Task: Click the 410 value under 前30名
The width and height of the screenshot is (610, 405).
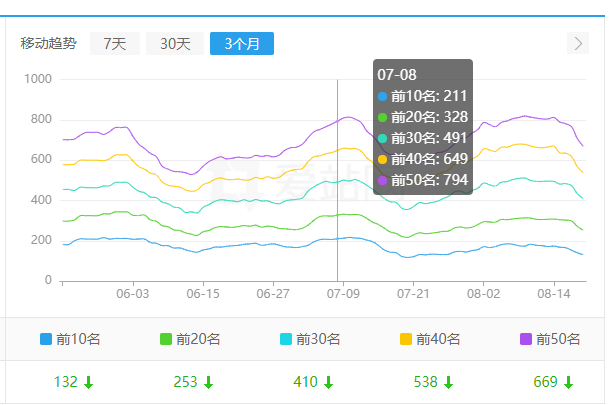Action: pyautogui.click(x=305, y=382)
